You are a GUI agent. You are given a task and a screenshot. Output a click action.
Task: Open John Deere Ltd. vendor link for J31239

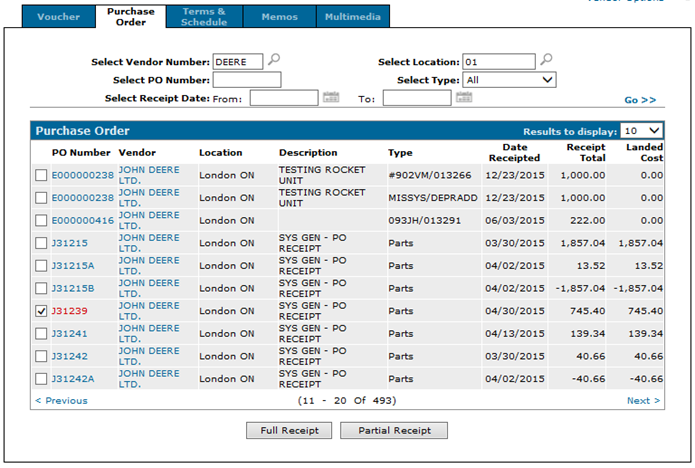149,311
